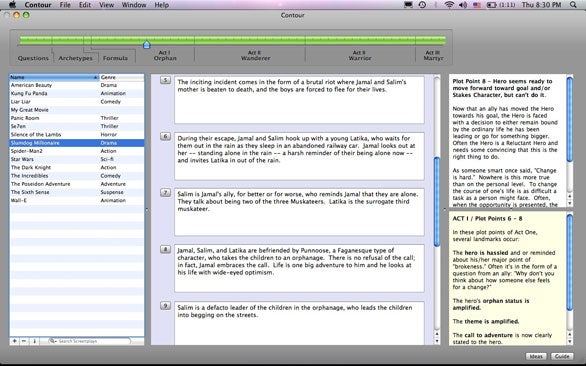Click the blue timeline position marker
586x366 pixels.
point(146,44)
